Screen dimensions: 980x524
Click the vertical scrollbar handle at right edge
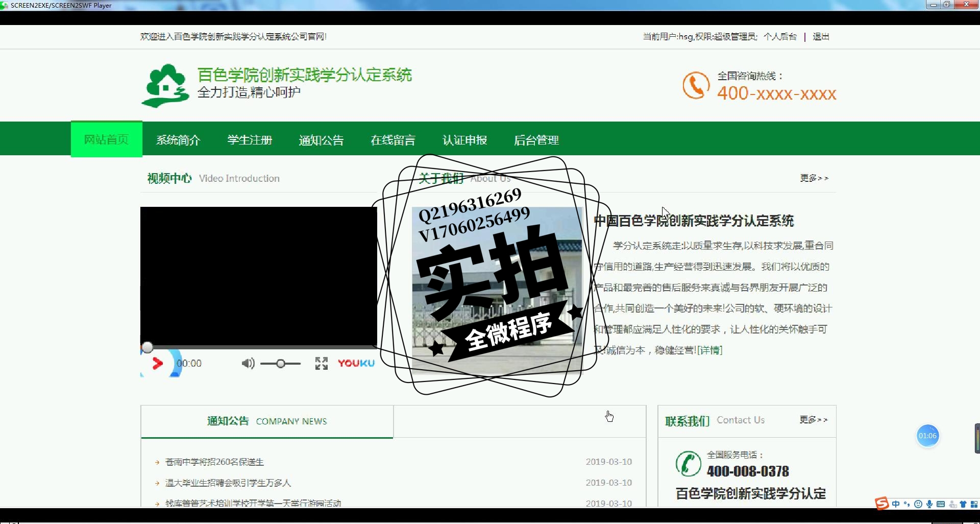(977, 438)
